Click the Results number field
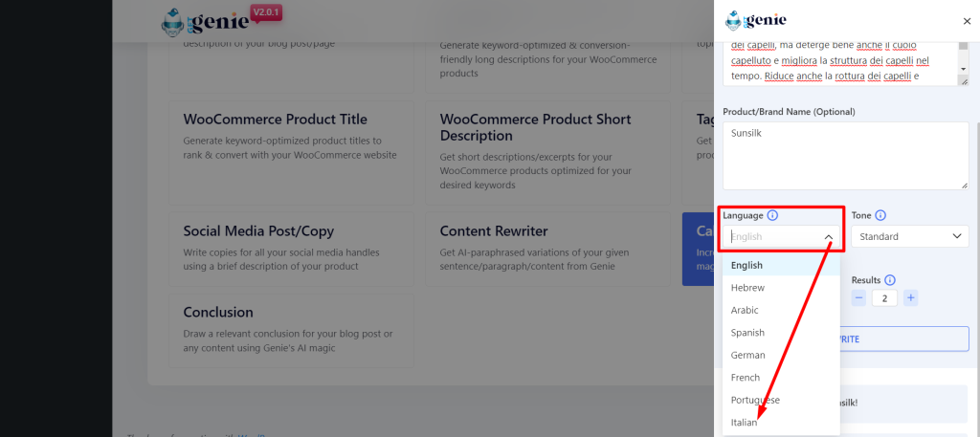The image size is (980, 437). 884,297
